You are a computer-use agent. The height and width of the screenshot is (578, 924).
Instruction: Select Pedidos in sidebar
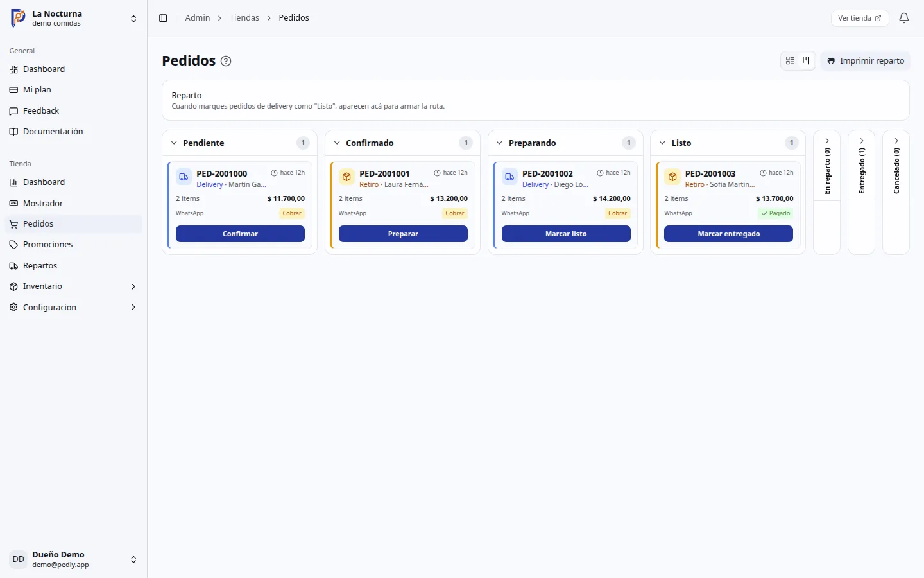pos(74,224)
